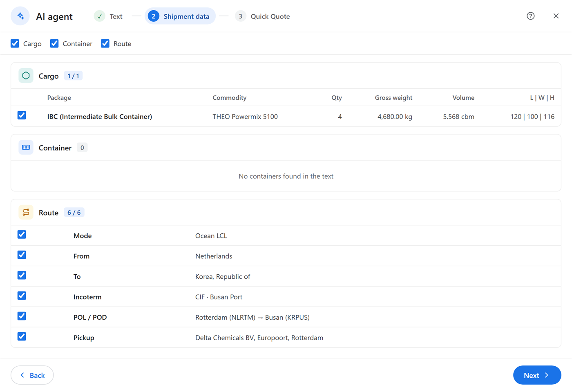Click the green checkmark on Text step
The height and width of the screenshot is (392, 572).
(99, 16)
